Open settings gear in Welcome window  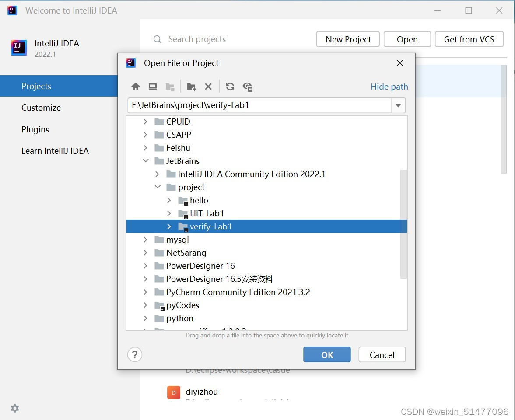[15, 408]
